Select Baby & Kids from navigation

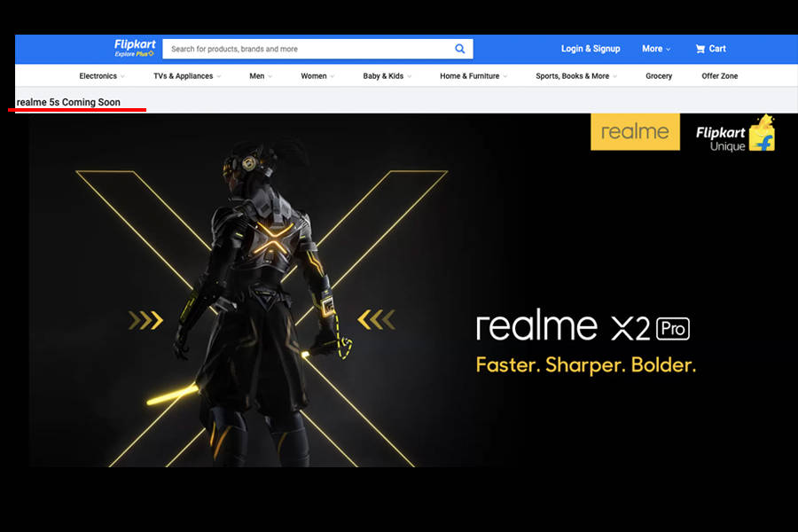click(383, 76)
